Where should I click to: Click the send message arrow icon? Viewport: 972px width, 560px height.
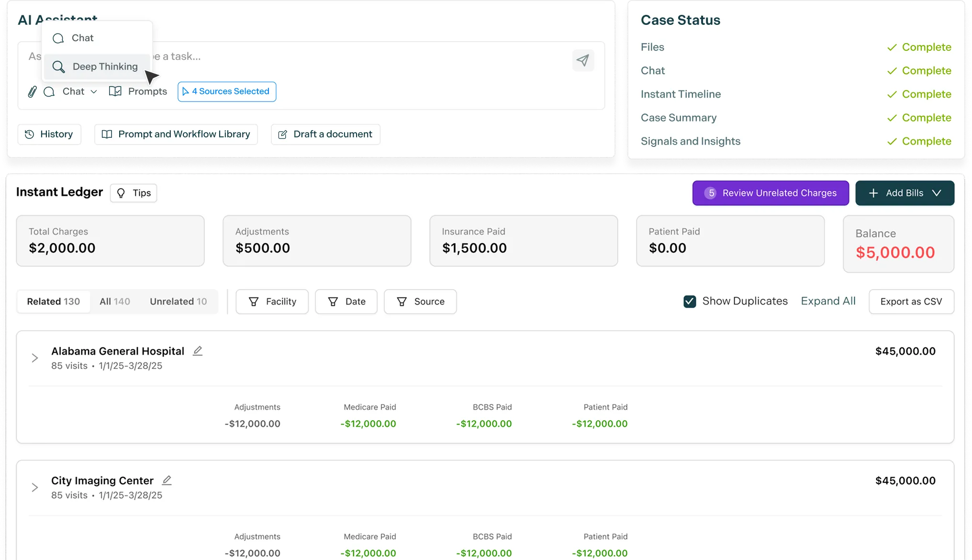click(x=582, y=60)
